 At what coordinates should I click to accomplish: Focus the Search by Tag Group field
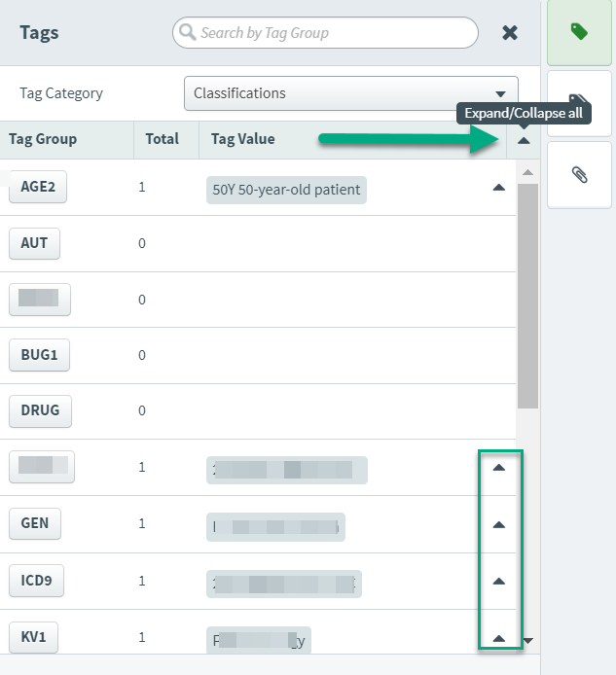pos(325,33)
